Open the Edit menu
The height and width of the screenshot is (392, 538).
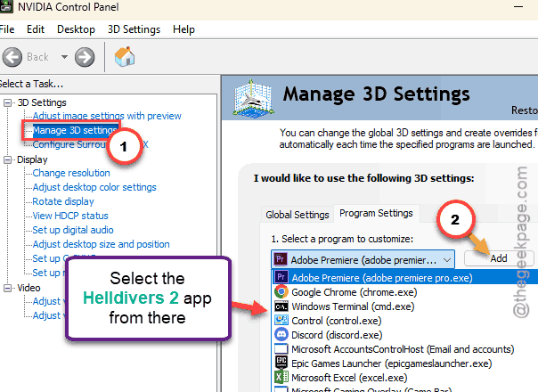click(x=36, y=29)
